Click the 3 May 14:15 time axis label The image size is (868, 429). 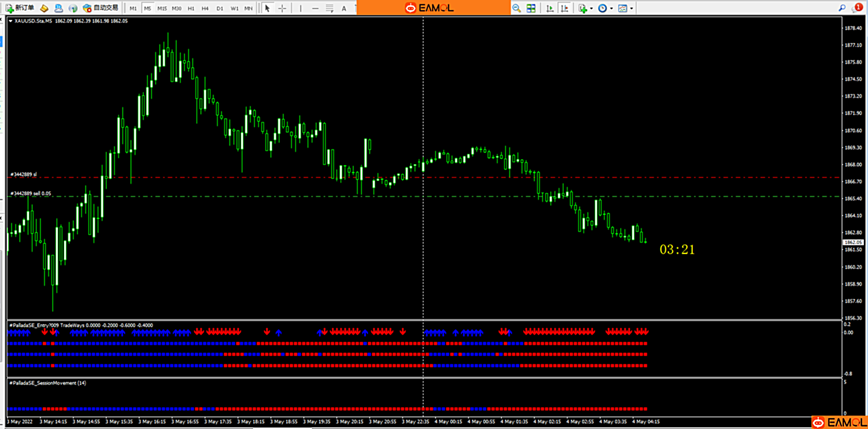tap(53, 422)
